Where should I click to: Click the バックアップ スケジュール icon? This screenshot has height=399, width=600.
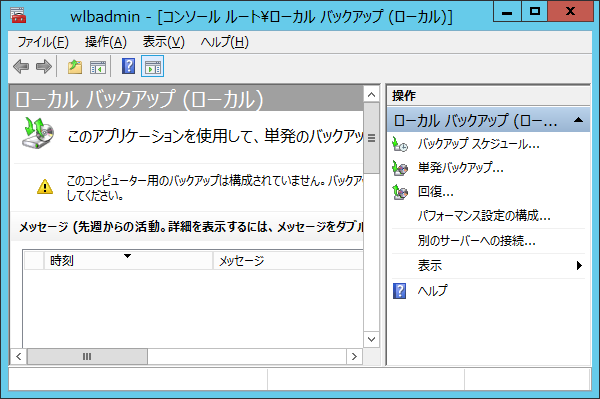click(x=400, y=144)
